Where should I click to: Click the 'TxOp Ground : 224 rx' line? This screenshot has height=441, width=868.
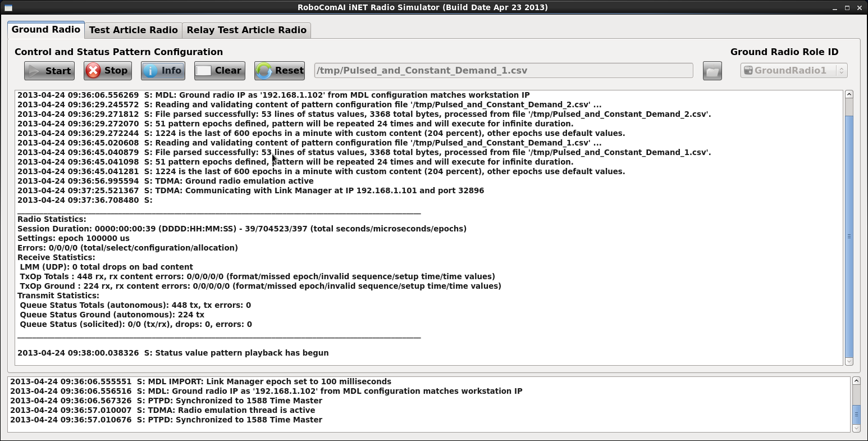coord(261,286)
